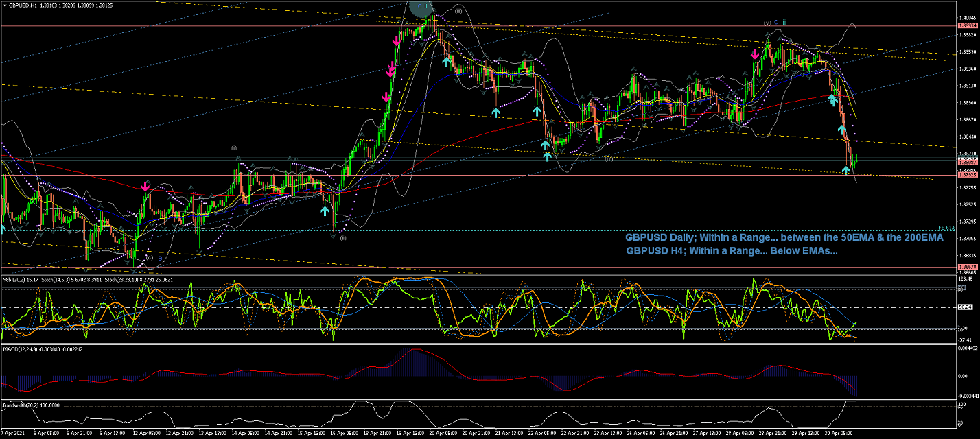Click the GBPUSD,H1 chart title triangle
The image size is (980, 439).
4,5
